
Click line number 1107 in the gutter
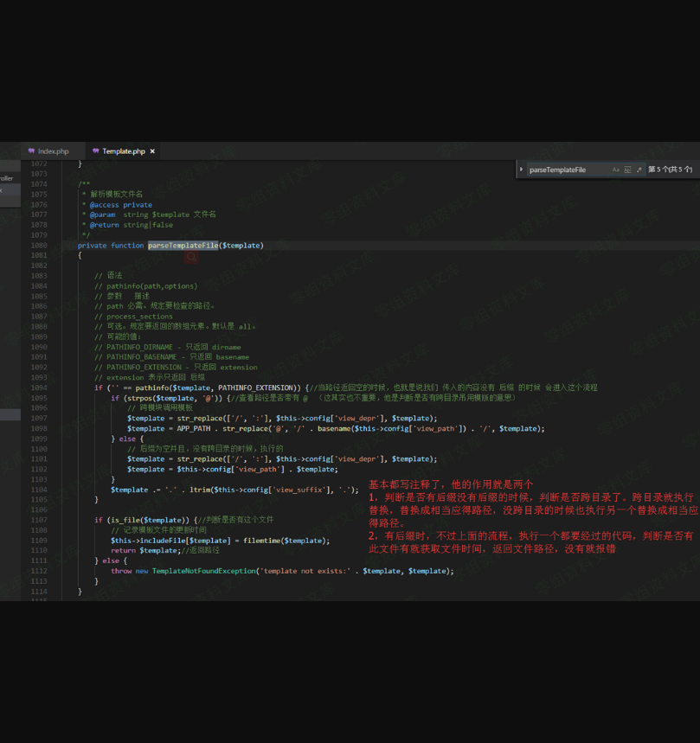[x=39, y=520]
